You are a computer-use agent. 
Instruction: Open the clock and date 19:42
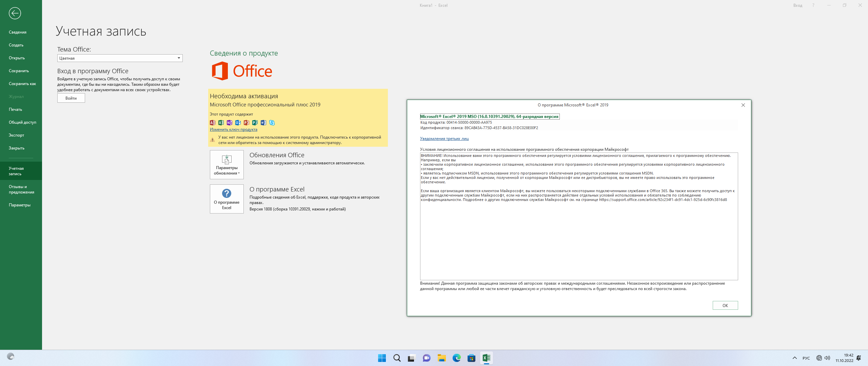tap(844, 358)
